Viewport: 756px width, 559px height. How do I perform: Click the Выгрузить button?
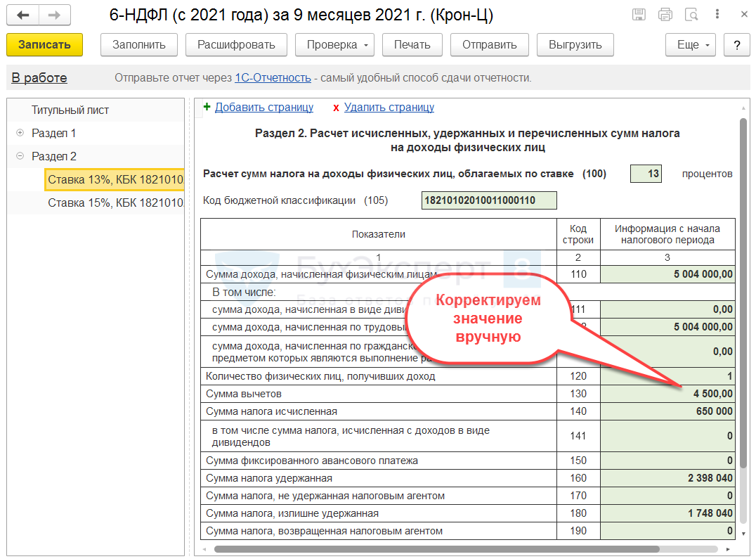point(575,44)
